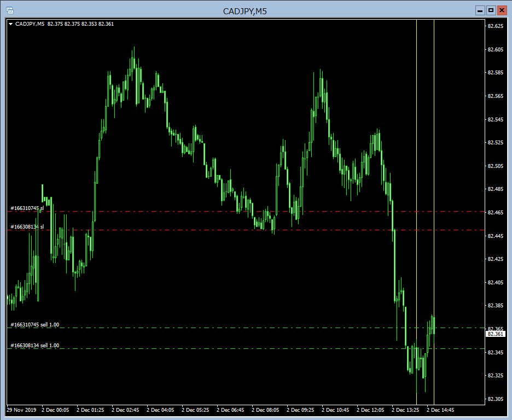Click the 2 Dec 05:25 time label
The width and height of the screenshot is (512, 420).
[x=195, y=410]
